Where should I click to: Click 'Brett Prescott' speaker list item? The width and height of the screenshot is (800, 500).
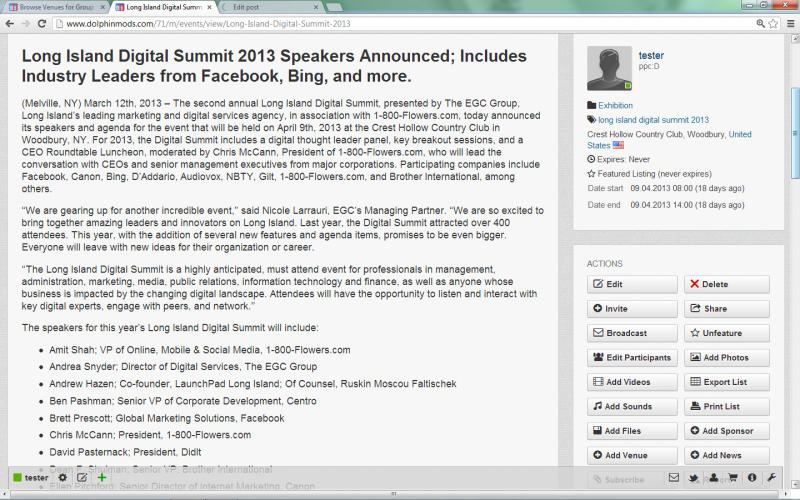point(167,418)
